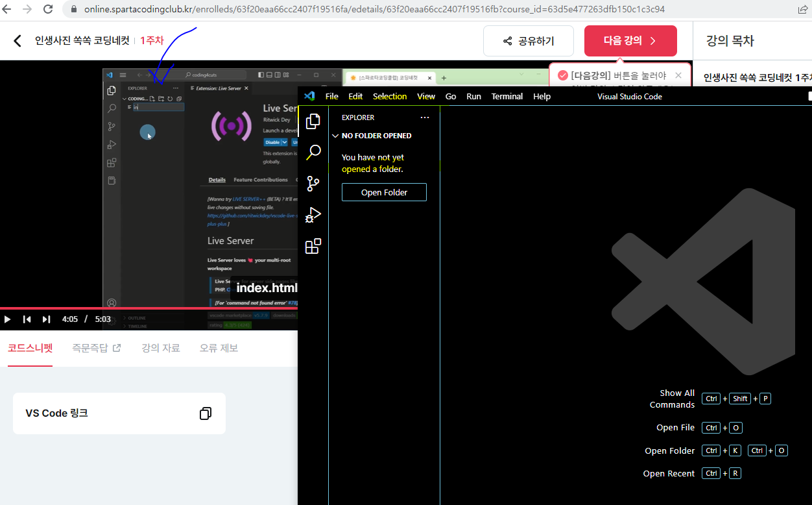This screenshot has height=505, width=812.
Task: Click the 공유하기 button
Action: pos(529,41)
